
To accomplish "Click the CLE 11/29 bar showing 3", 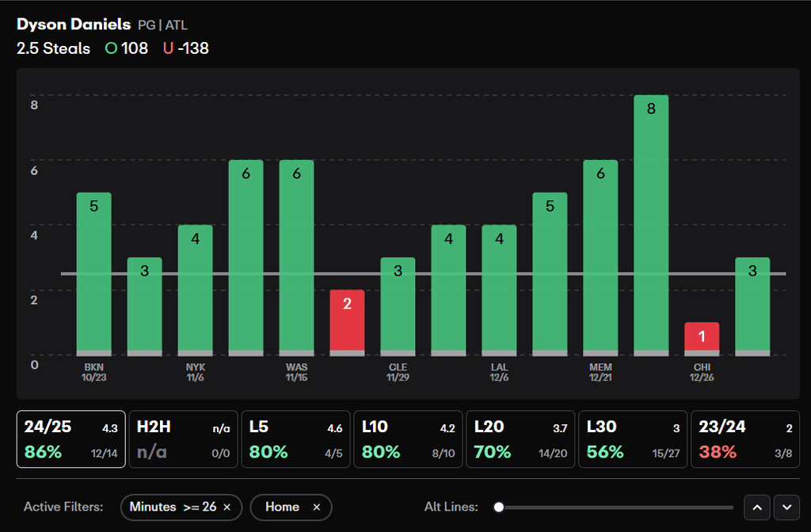I will 398,306.
